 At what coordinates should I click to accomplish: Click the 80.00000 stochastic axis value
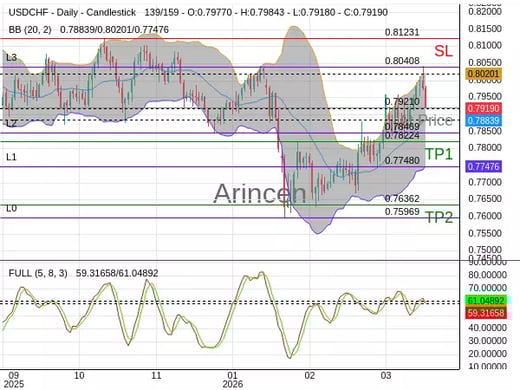coord(487,275)
